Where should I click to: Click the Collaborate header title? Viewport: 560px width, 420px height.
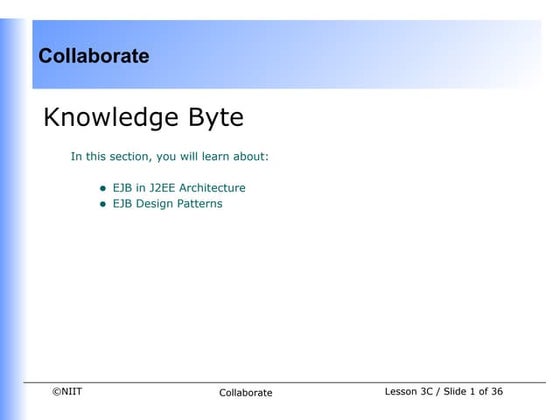tap(94, 56)
